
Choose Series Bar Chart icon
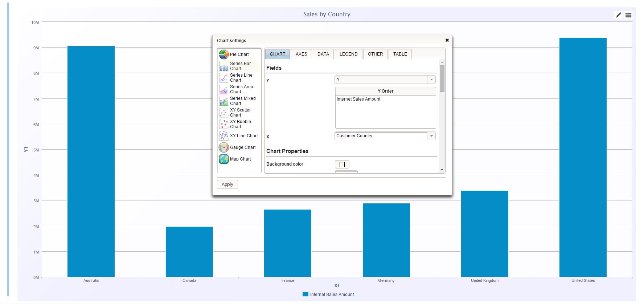224,66
